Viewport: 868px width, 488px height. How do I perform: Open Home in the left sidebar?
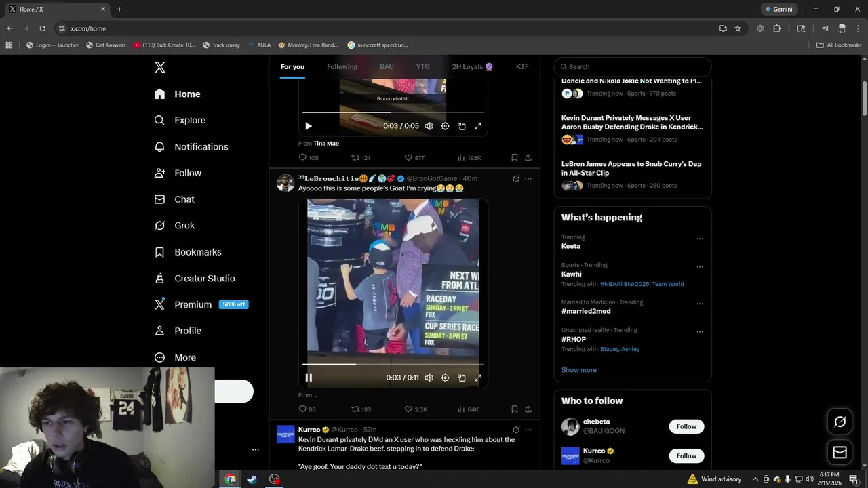pyautogui.click(x=177, y=94)
